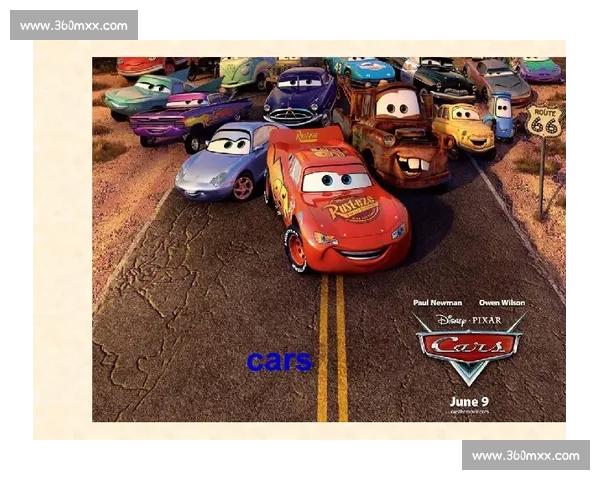
Task: Click the light blue Porsche Sally
Action: pos(223,158)
